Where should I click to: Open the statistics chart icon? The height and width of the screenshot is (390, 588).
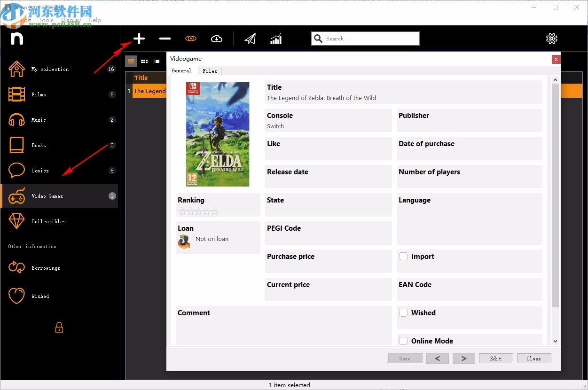276,39
